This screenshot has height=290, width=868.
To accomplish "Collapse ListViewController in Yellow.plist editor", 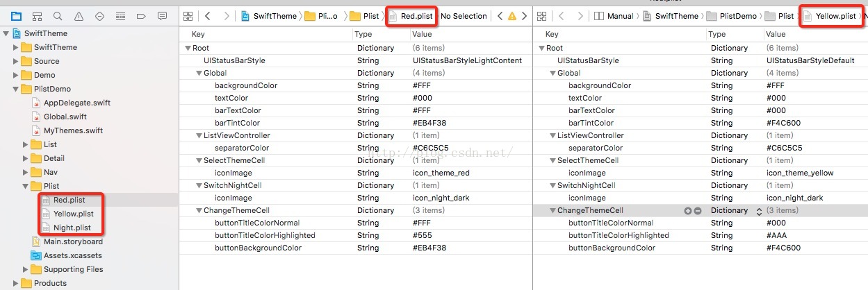I will pos(552,135).
